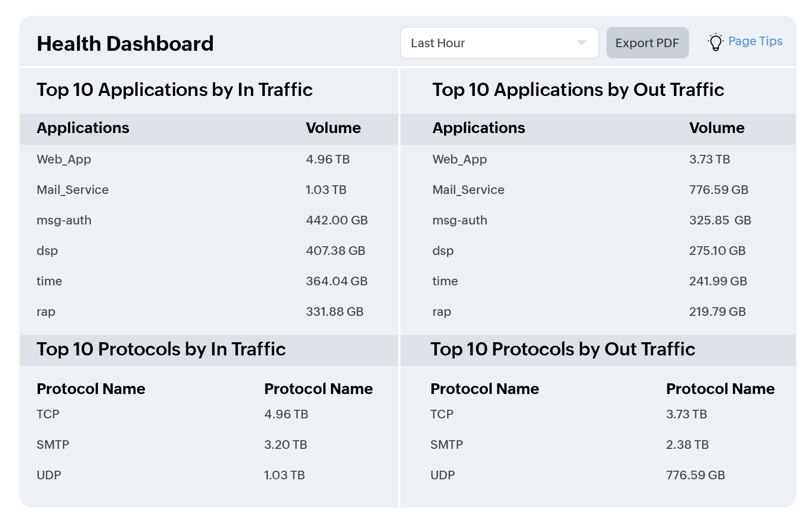Select the 241.99 GB volume value
The height and width of the screenshot is (525, 812).
(x=718, y=281)
